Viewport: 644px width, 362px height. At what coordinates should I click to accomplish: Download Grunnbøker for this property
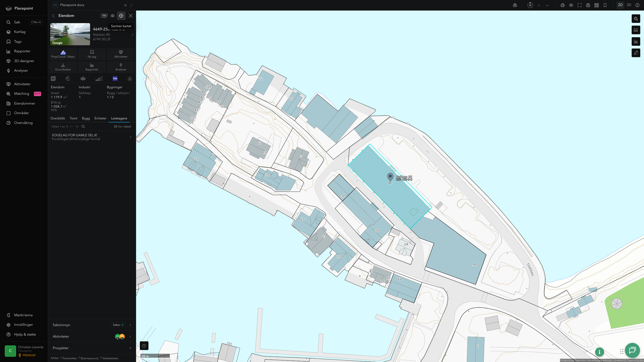pos(63,67)
